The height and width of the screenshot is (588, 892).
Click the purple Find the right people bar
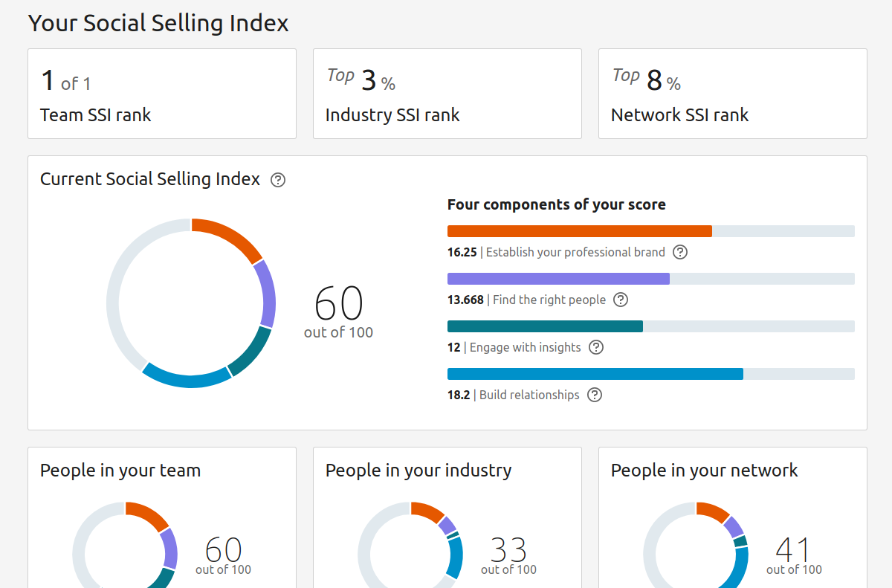coord(558,279)
